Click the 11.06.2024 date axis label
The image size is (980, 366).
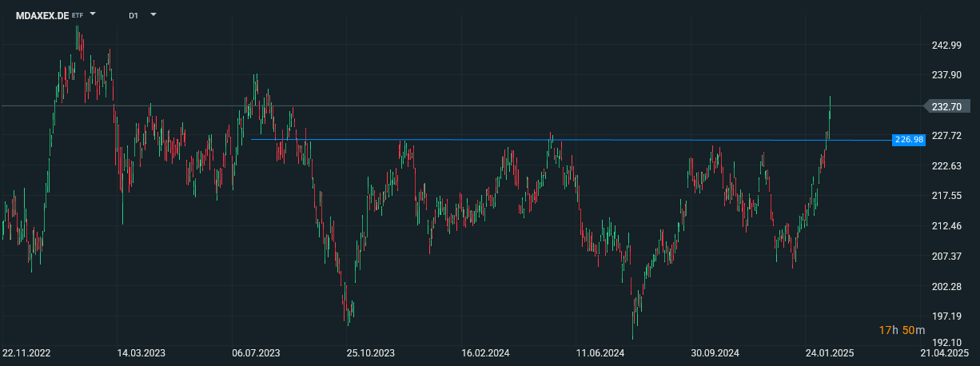tap(600, 352)
